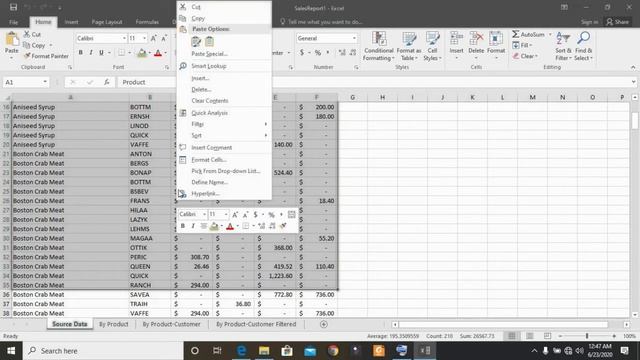The height and width of the screenshot is (360, 640).
Task: Choose Paste Special in context menu
Action: (224, 54)
